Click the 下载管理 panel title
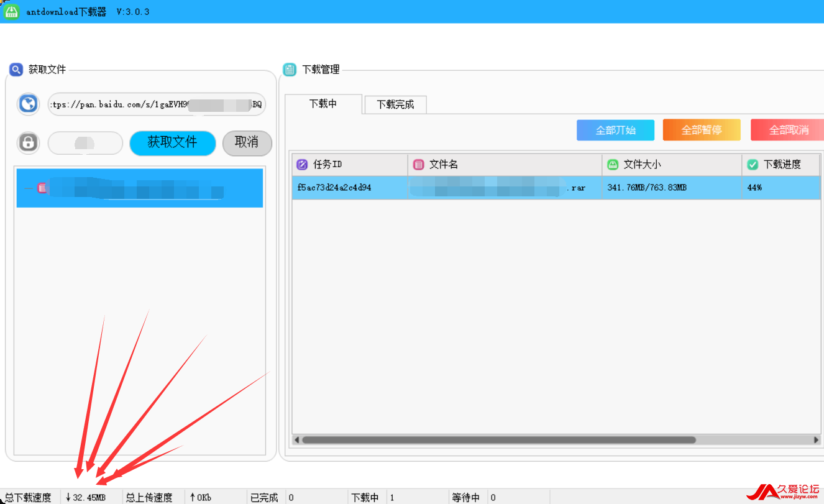This screenshot has width=824, height=504. click(321, 70)
